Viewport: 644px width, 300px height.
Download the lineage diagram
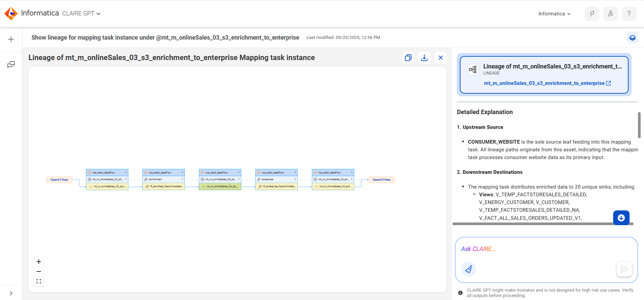[424, 58]
